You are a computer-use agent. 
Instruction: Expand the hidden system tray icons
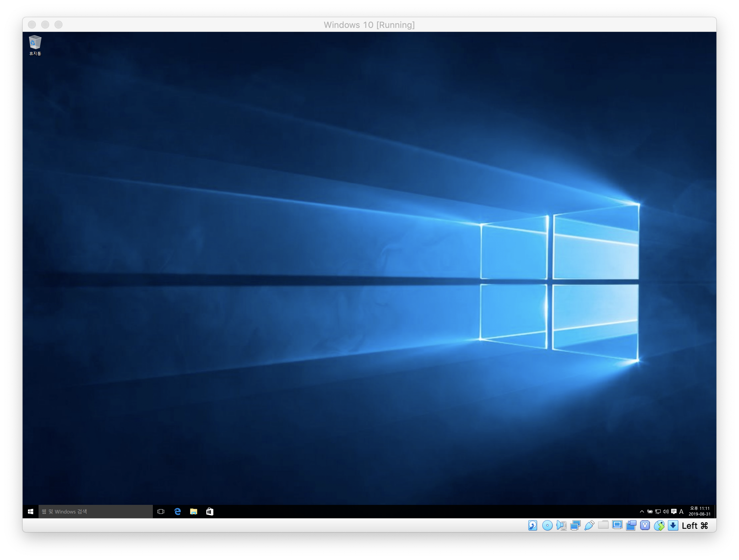click(642, 511)
